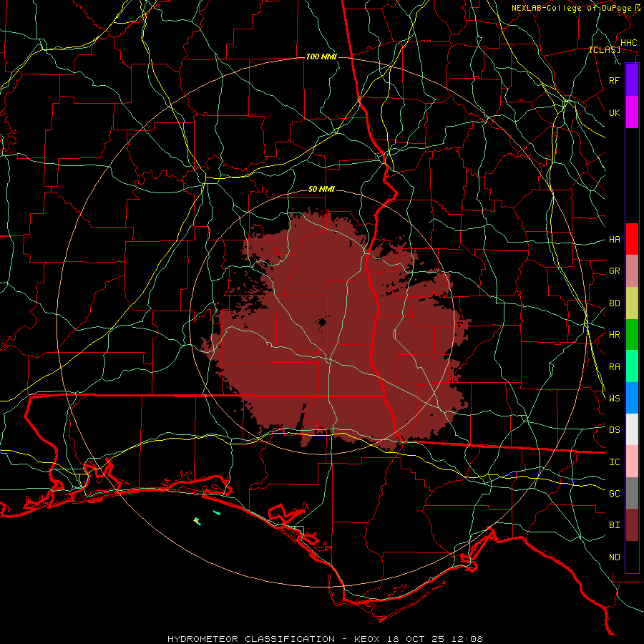The width and height of the screenshot is (644, 644).
Task: Click the ND black legend swatch
Action: pos(632,557)
